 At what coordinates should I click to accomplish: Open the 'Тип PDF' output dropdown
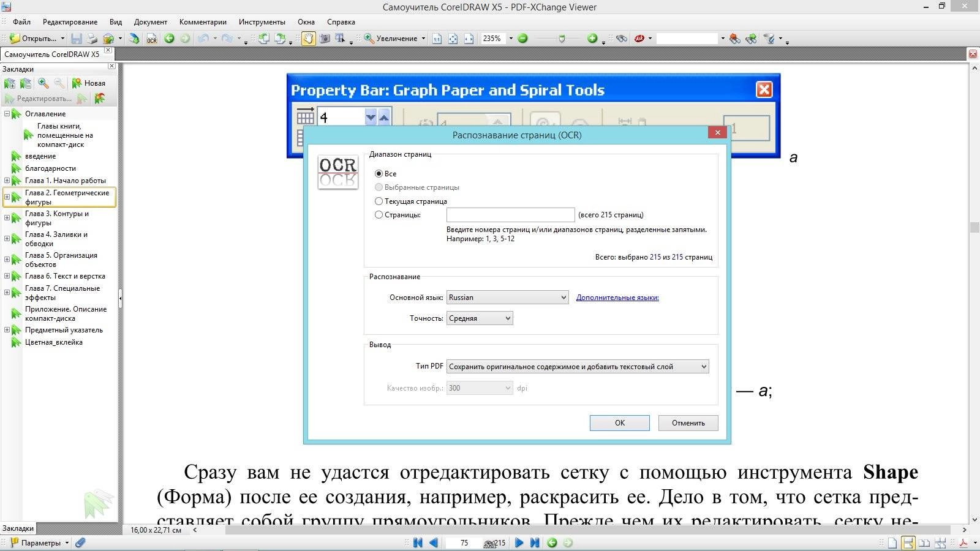[x=578, y=367]
